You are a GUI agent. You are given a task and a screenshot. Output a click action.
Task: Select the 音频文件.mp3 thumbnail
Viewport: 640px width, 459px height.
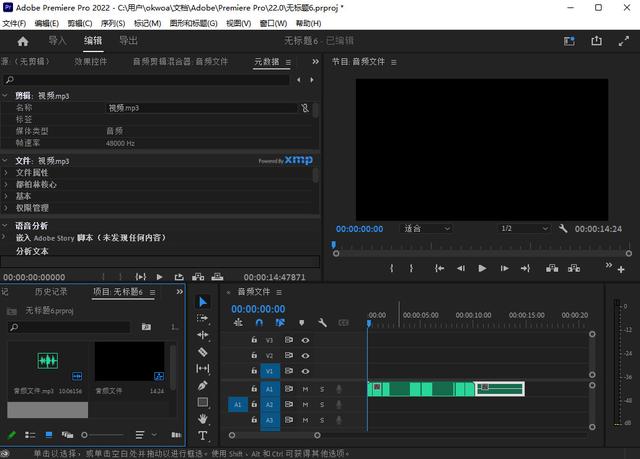(48, 361)
